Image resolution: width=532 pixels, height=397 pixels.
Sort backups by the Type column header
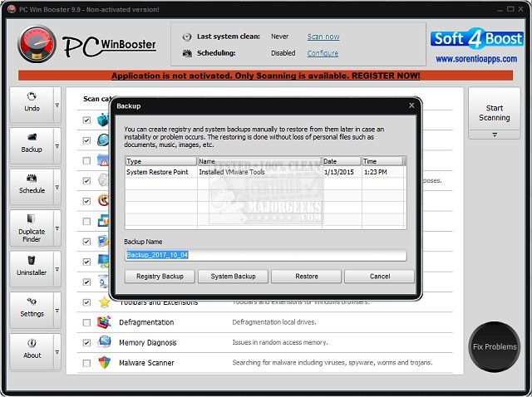(x=160, y=161)
